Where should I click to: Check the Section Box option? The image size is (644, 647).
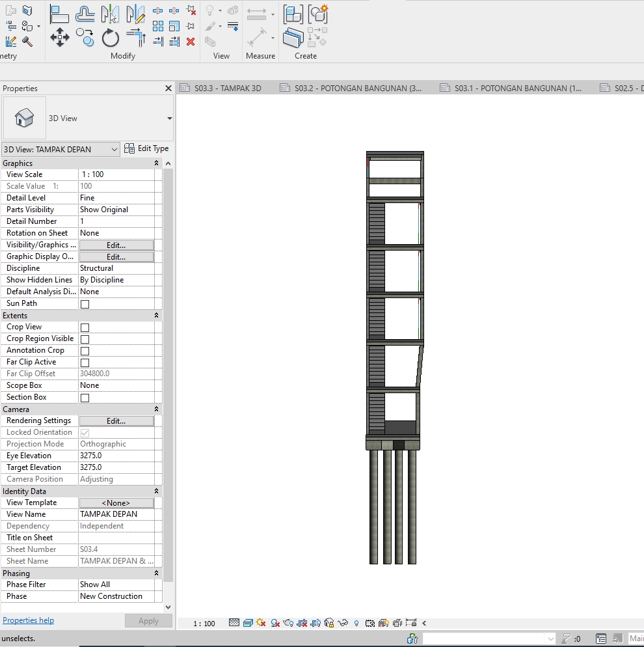click(x=85, y=397)
